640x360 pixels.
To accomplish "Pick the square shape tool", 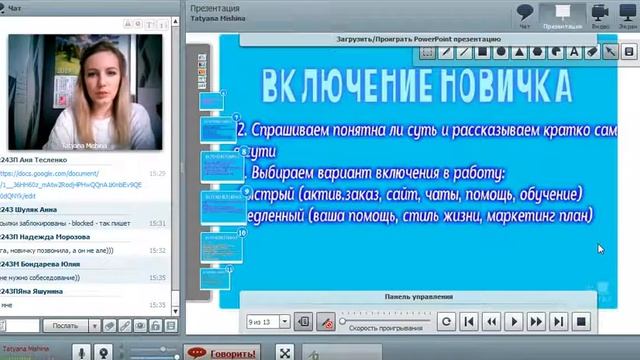I will click(482, 52).
